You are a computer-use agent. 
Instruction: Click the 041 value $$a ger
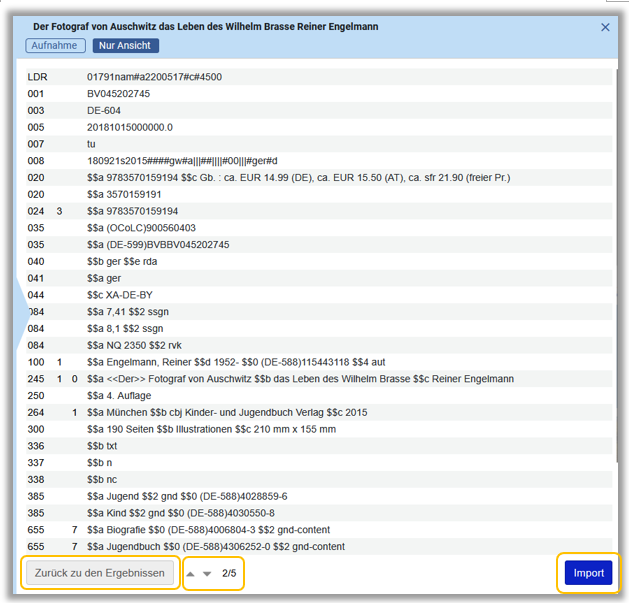104,278
